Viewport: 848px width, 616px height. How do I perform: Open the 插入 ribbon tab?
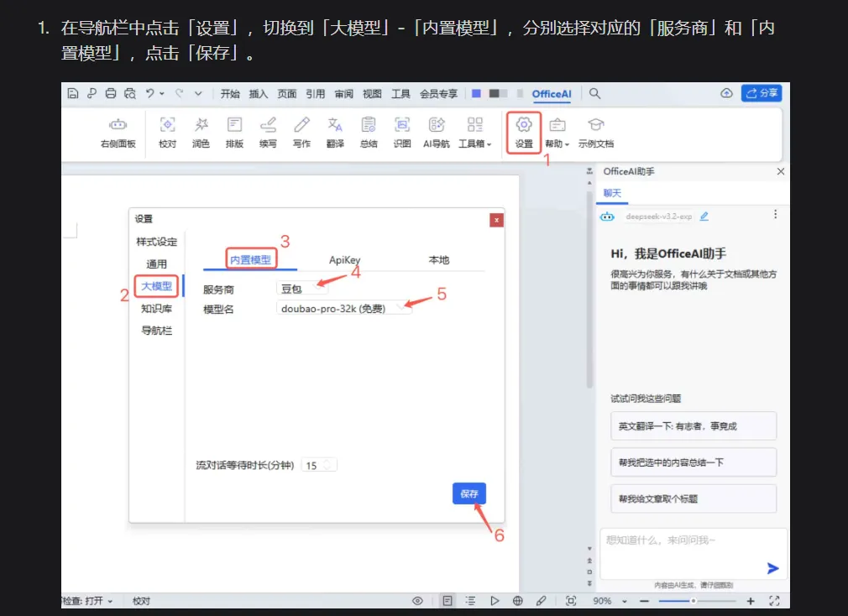[x=258, y=93]
